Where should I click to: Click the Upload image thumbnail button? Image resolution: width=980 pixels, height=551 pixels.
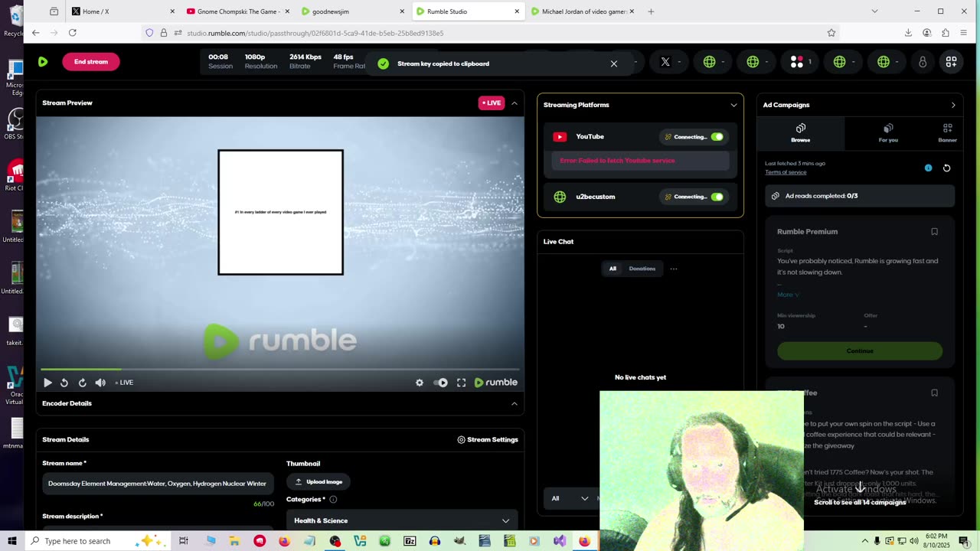(x=318, y=482)
